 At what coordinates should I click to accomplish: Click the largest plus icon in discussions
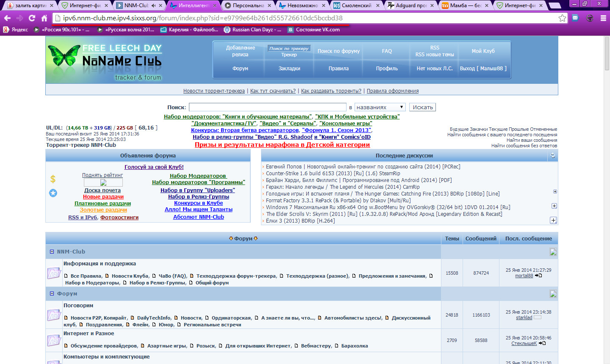click(553, 221)
